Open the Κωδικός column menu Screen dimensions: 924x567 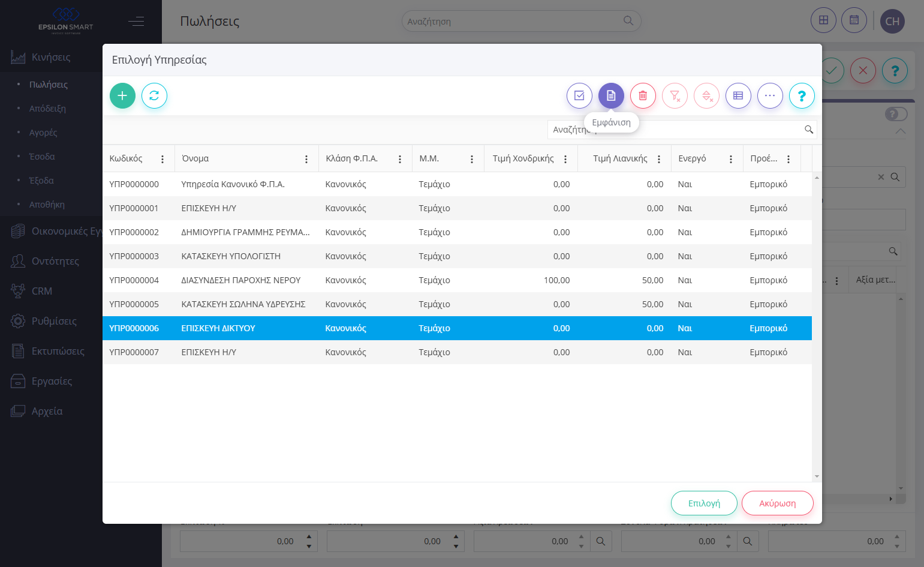pos(162,159)
